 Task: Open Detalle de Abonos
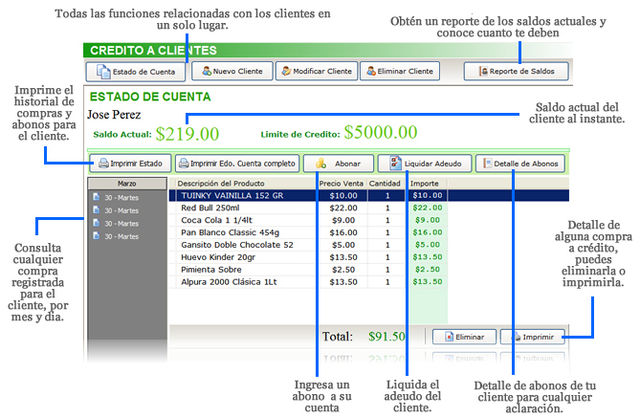click(518, 164)
